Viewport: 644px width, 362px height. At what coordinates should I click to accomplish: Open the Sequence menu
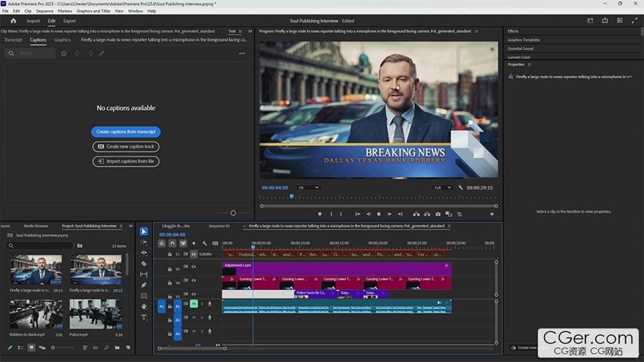tap(45, 11)
